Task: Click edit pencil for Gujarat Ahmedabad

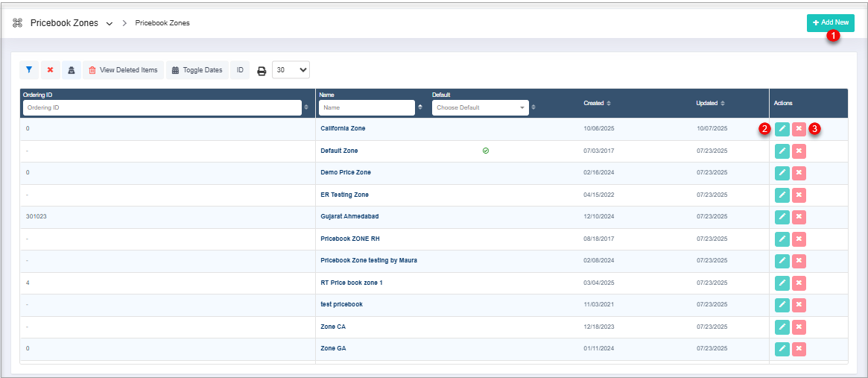Action: [x=782, y=217]
